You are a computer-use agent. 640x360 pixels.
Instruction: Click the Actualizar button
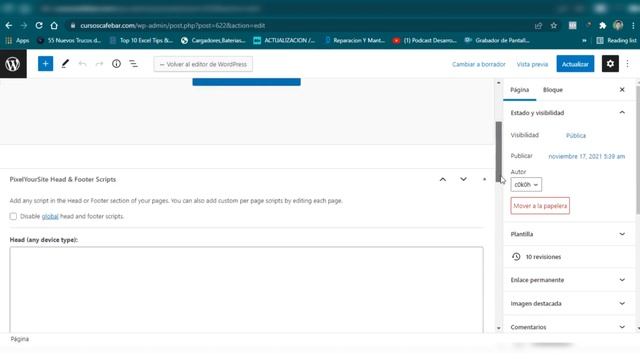coord(575,64)
